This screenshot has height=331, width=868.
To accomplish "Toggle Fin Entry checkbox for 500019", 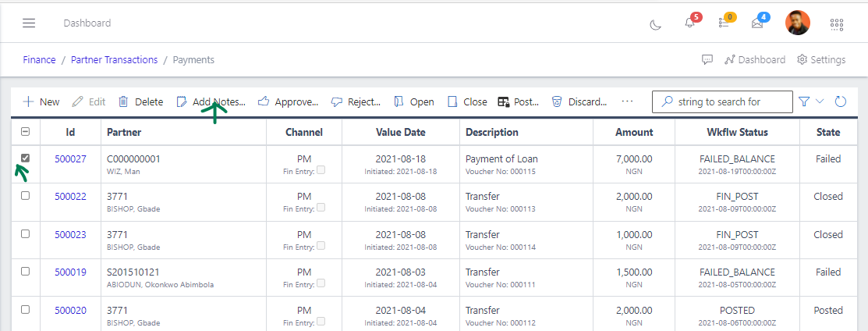I will click(x=321, y=283).
